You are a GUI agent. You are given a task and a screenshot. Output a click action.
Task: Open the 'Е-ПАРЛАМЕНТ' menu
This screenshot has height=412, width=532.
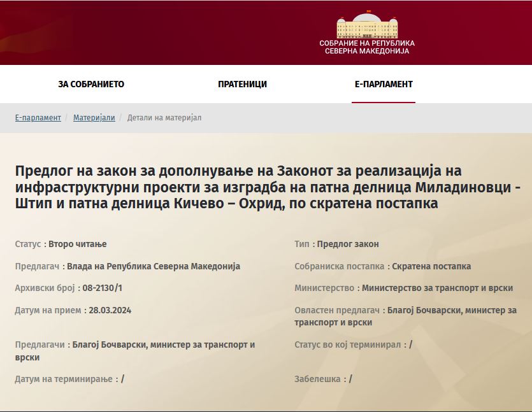pos(384,84)
